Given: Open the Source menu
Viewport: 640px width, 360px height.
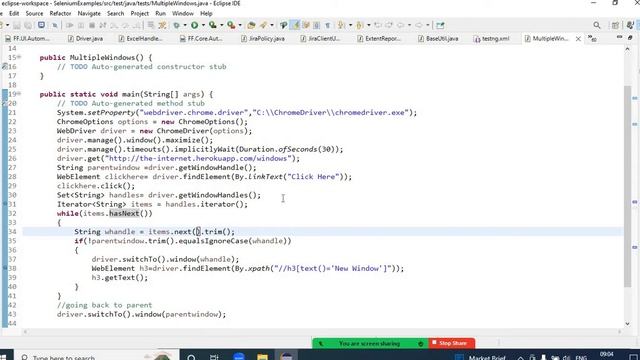Looking at the screenshot, I should pyautogui.click(x=34, y=13).
